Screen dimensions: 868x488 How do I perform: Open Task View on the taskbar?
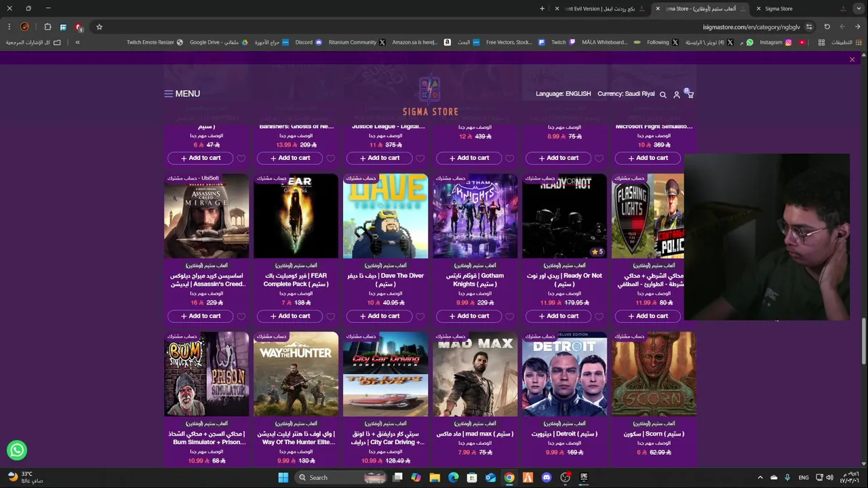point(398,478)
